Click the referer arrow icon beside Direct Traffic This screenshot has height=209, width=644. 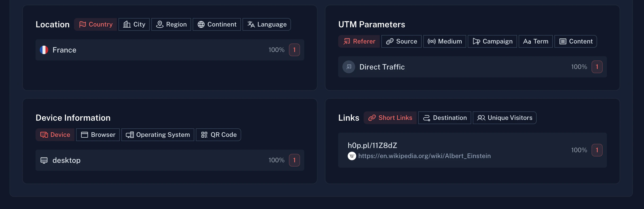pyautogui.click(x=349, y=67)
